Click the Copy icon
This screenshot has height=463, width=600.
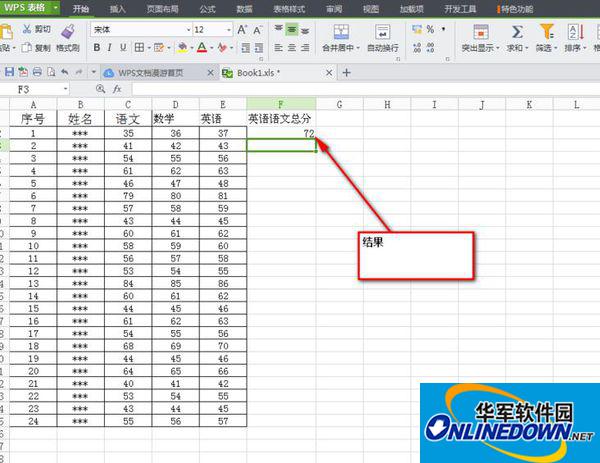26,48
